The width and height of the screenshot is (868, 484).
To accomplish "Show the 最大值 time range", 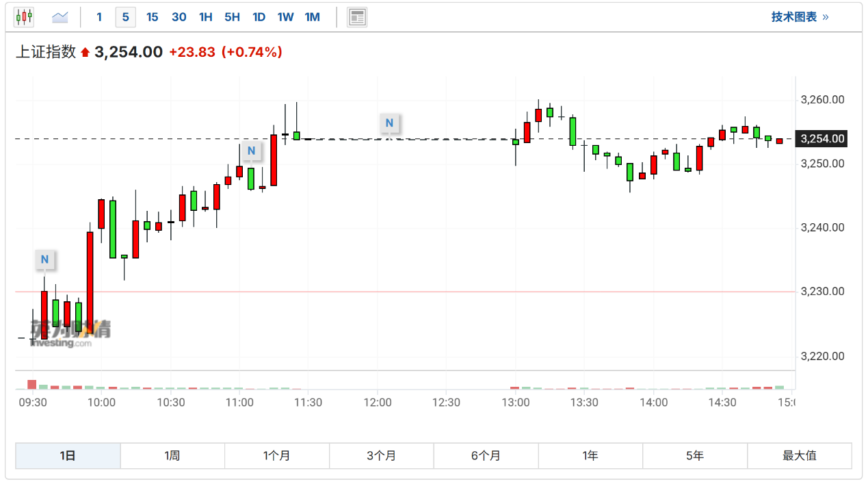I will 799,456.
